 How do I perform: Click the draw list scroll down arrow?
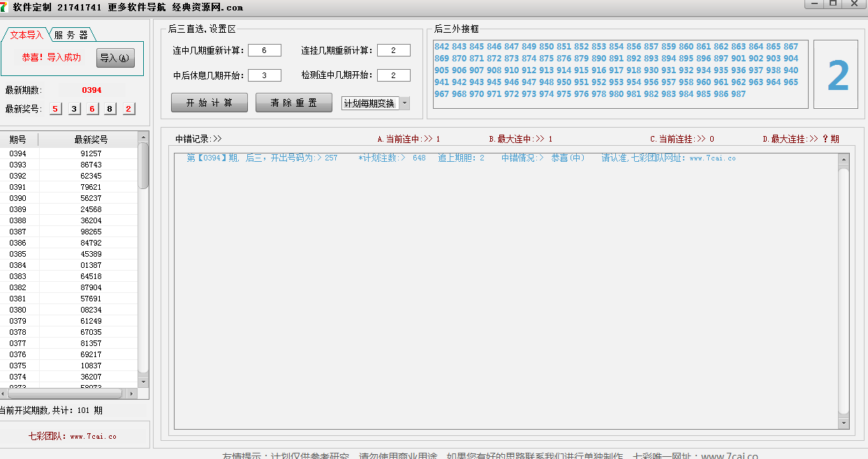point(144,382)
